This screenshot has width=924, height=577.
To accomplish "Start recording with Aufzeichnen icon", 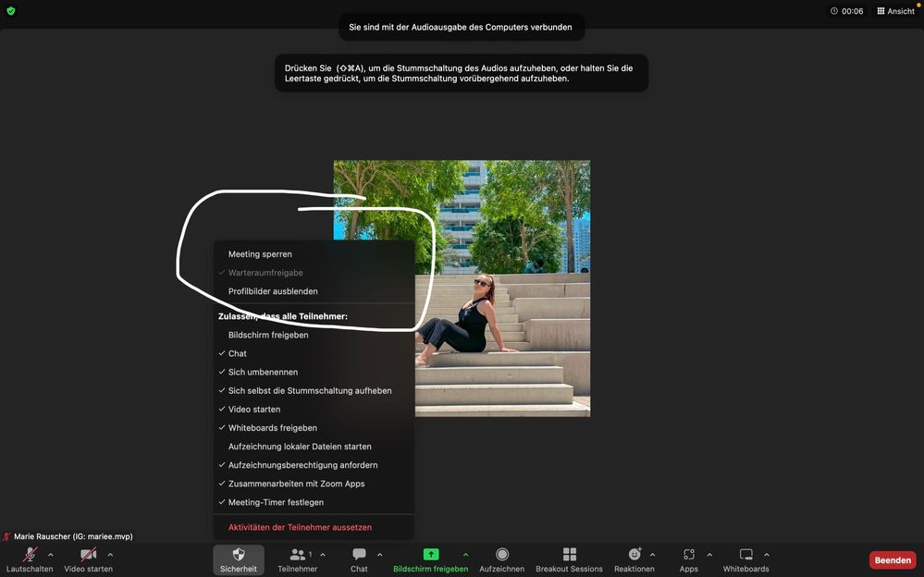I will [x=501, y=555].
